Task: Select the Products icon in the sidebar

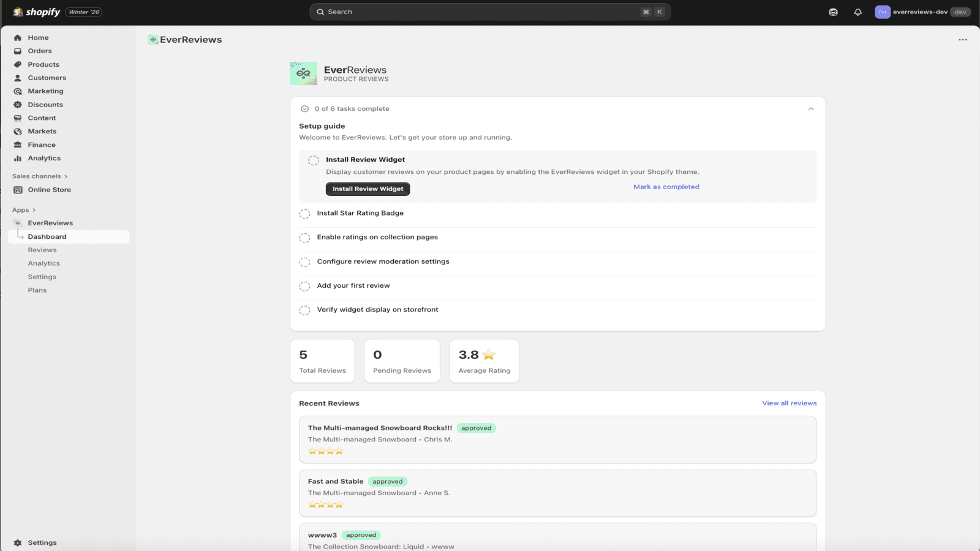Action: click(17, 64)
